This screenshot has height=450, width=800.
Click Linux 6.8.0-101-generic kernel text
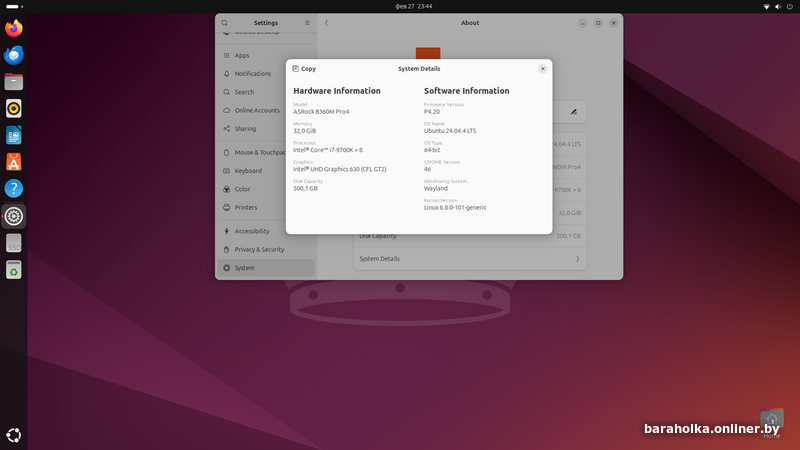455,208
